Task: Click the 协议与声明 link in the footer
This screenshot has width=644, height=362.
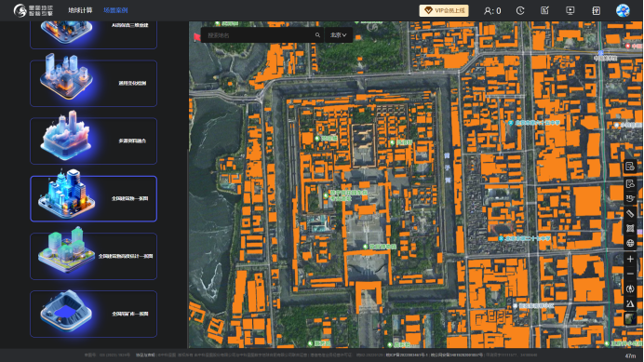Action: tap(144, 355)
